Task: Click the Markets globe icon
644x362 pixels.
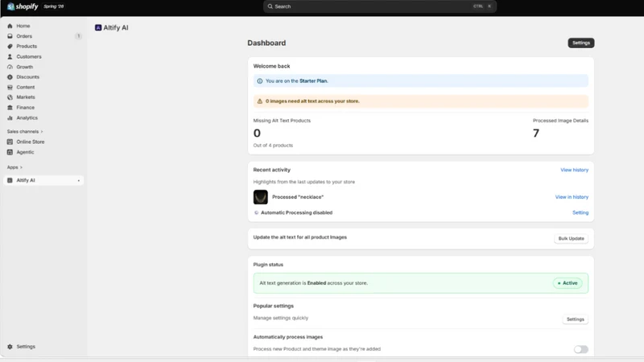Action: click(10, 97)
